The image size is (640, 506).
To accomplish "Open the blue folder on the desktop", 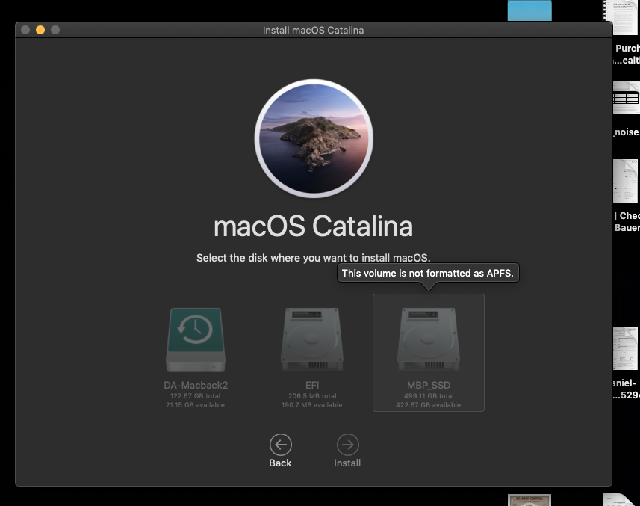I will pos(529,10).
